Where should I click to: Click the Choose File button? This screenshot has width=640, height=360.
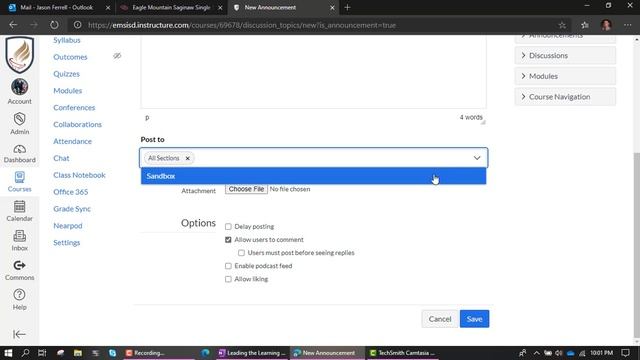pyautogui.click(x=246, y=189)
